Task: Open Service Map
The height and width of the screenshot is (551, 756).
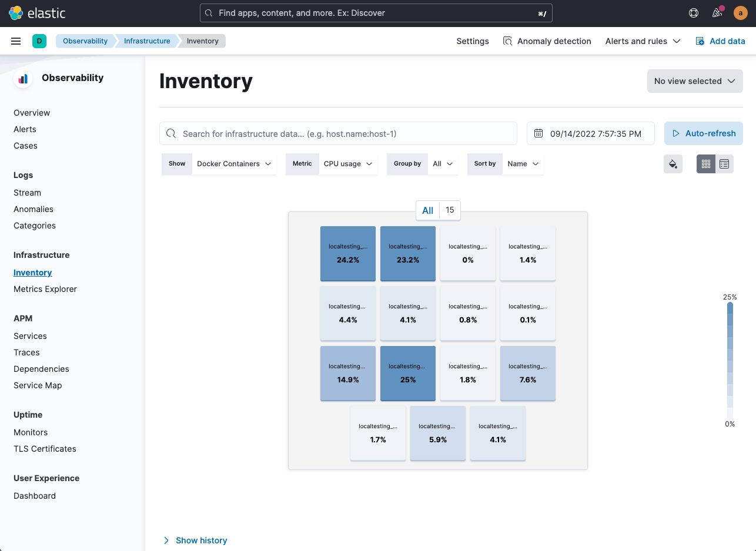Action: pyautogui.click(x=38, y=385)
